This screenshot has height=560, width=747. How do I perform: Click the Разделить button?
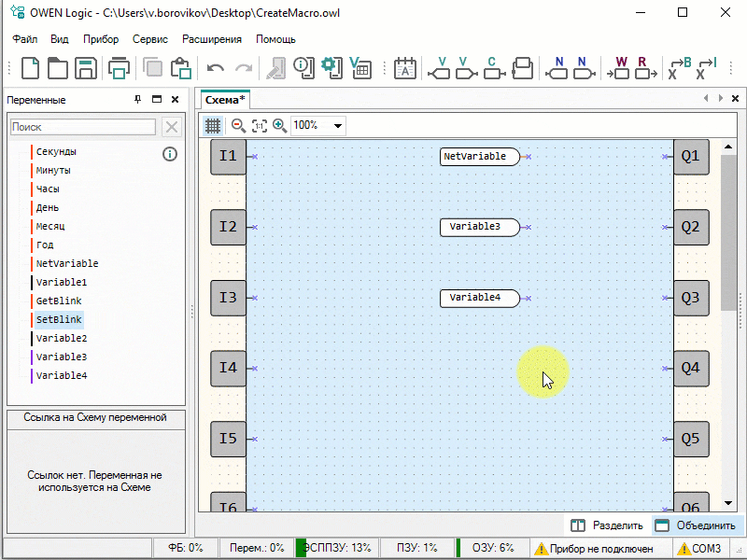click(x=607, y=525)
